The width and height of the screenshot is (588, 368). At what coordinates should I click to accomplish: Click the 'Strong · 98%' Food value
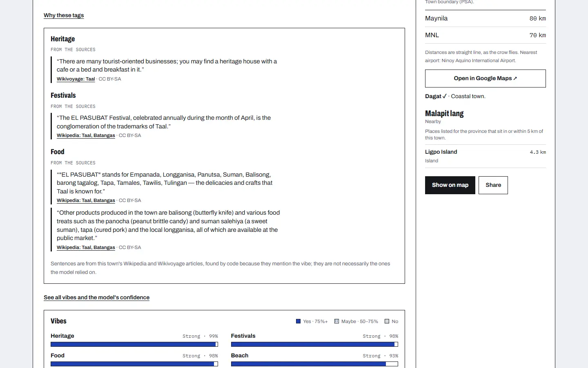click(200, 356)
